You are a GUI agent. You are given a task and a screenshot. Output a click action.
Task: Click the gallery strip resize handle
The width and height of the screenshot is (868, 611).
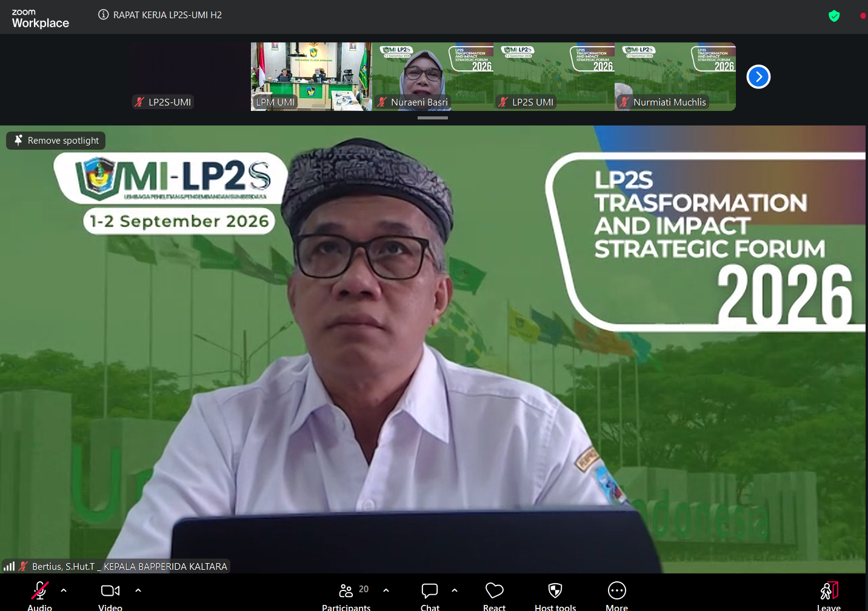point(433,118)
